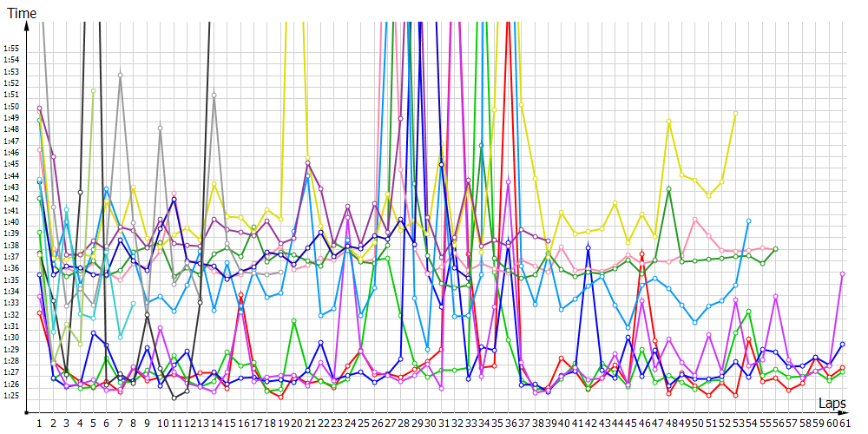Select lap 10 on the laps axis

coord(161,423)
